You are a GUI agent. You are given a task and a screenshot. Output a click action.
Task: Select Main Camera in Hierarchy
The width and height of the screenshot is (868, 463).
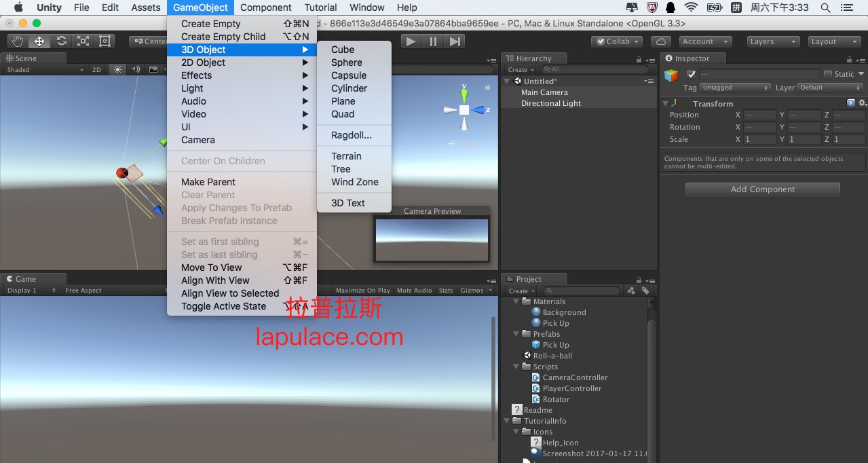[x=544, y=92]
